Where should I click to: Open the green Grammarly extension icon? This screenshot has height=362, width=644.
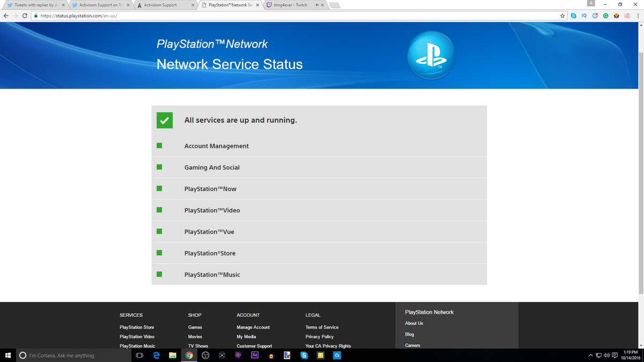pyautogui.click(x=605, y=16)
